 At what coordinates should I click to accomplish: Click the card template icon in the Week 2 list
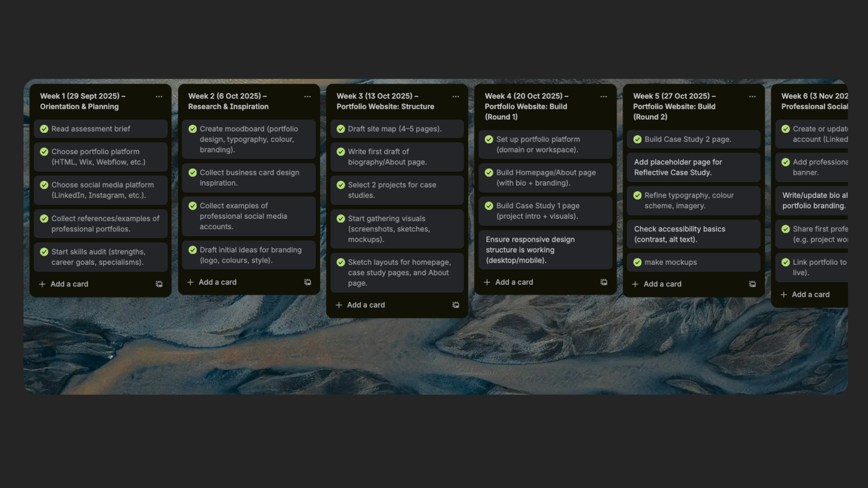(x=307, y=282)
